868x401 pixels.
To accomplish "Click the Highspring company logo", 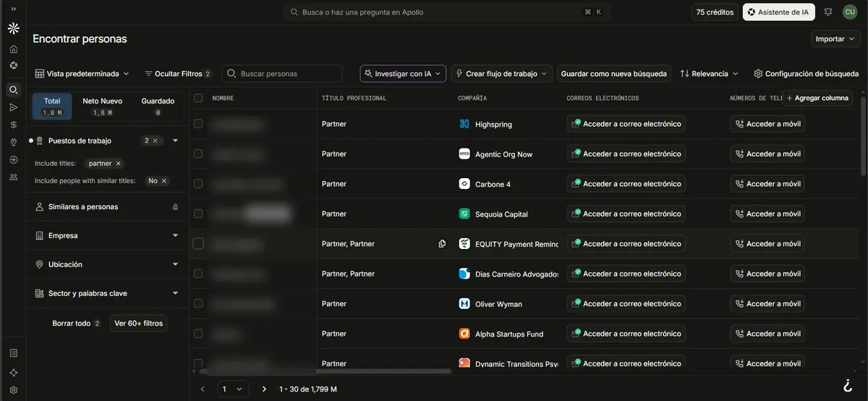I will click(464, 124).
